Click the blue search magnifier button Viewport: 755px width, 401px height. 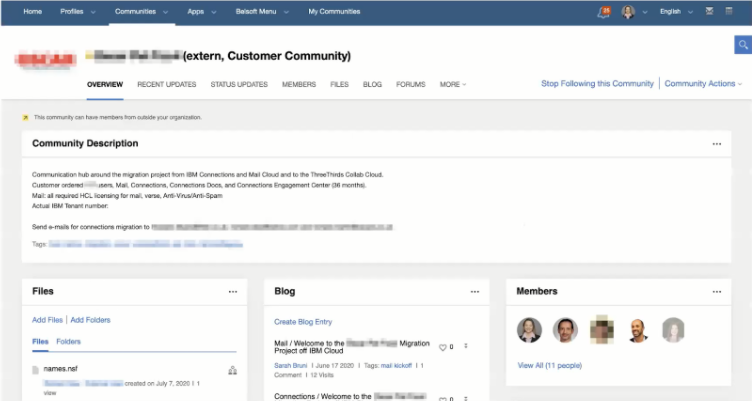pos(743,45)
